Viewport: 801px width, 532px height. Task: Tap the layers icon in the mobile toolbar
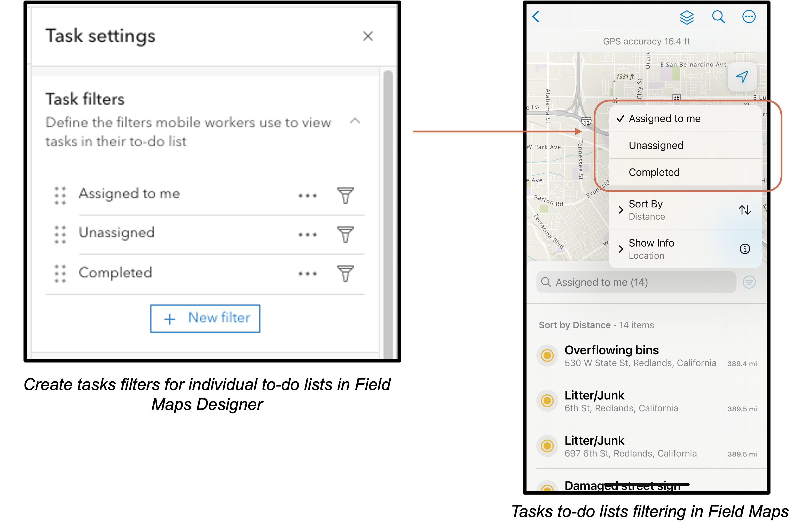(x=687, y=17)
